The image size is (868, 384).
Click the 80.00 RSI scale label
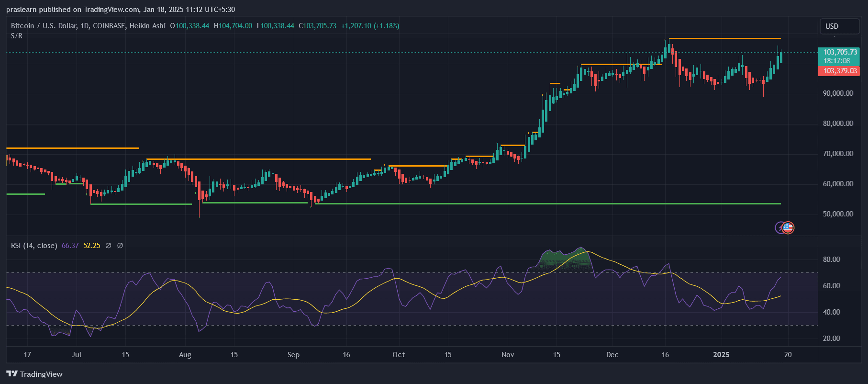[831, 260]
